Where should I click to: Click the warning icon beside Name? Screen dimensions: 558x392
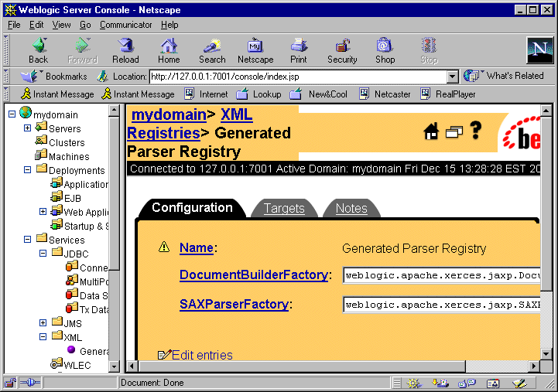tap(164, 247)
